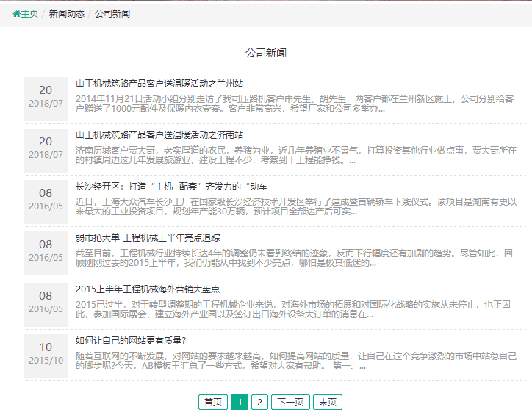
Task: Select pagination page 1
Action: pos(240,403)
